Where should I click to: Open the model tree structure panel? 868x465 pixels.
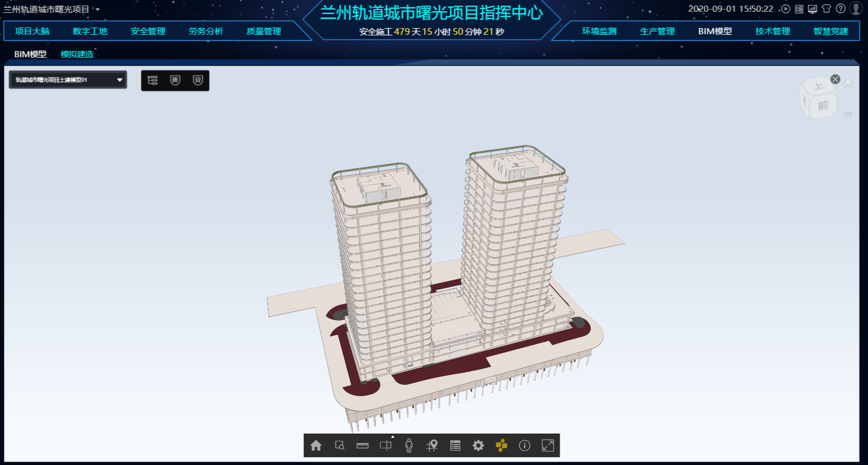click(153, 80)
